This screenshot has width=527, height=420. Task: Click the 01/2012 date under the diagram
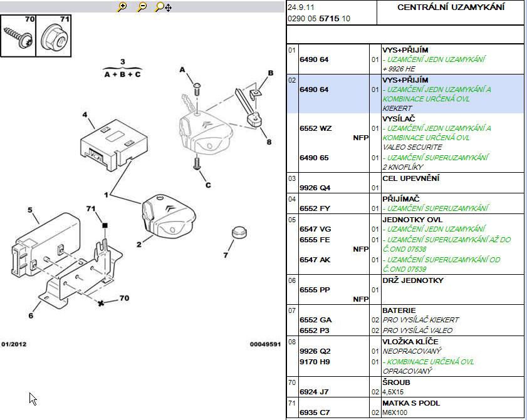[14, 344]
